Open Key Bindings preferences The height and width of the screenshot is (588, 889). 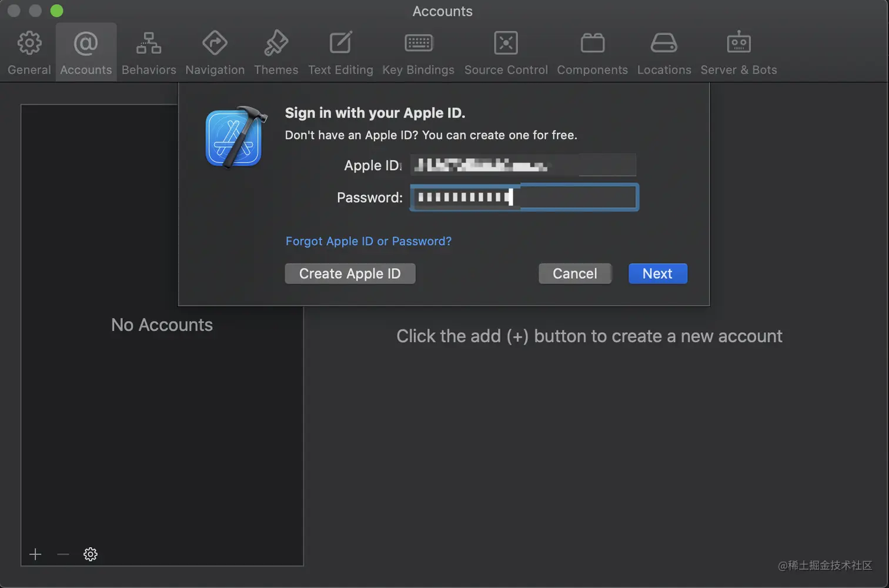pos(418,54)
